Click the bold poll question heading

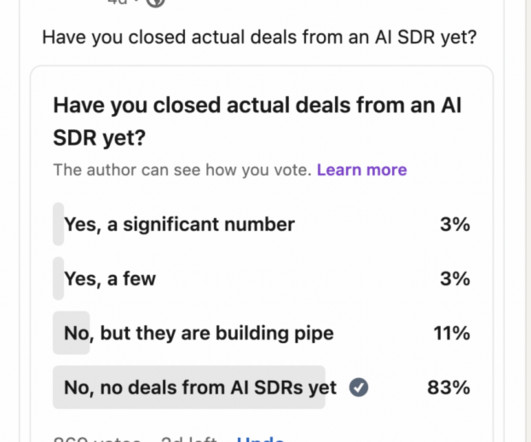pyautogui.click(x=257, y=121)
